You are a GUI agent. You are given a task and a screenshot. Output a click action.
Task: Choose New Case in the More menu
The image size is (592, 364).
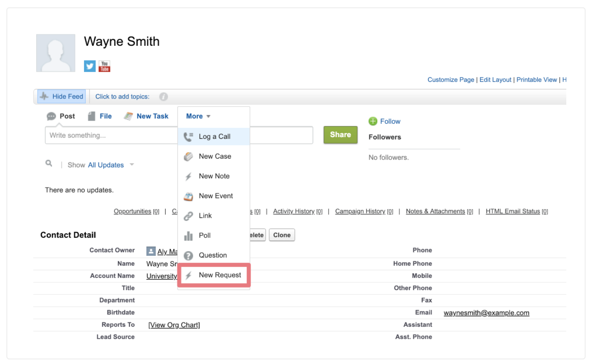pos(214,156)
